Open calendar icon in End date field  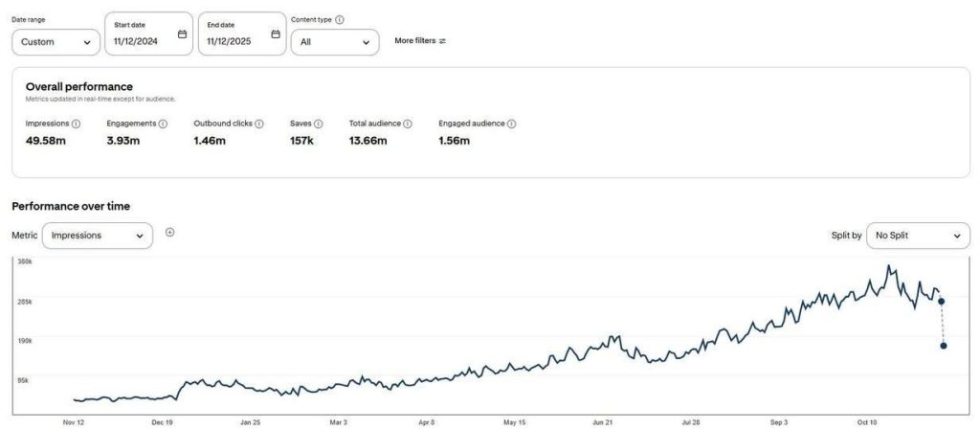coord(276,34)
